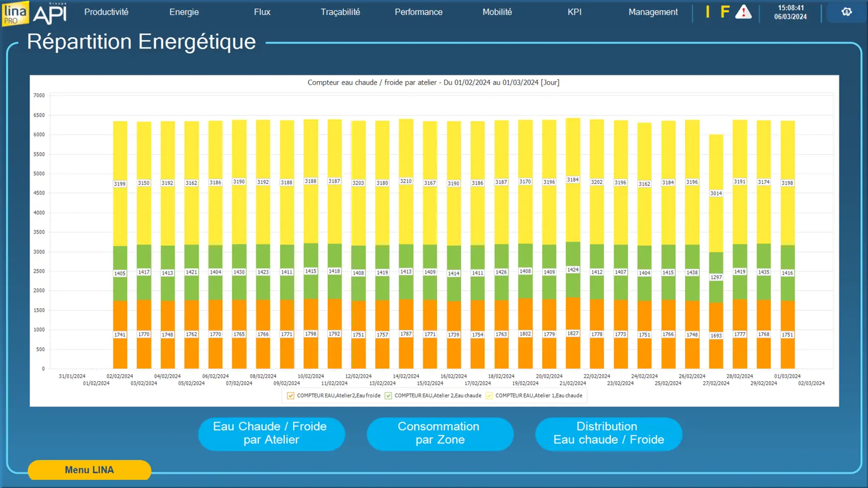
Task: Expand the Performance menu
Action: [418, 12]
